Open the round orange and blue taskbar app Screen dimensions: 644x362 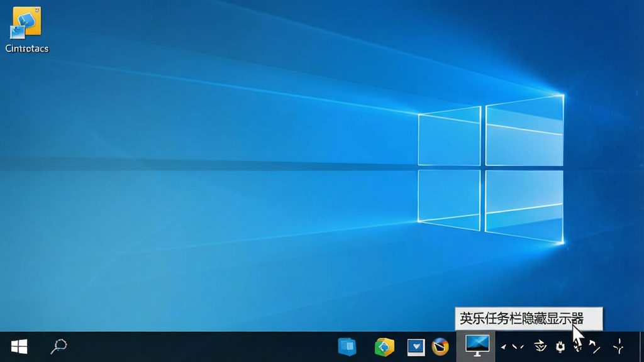[x=440, y=347]
